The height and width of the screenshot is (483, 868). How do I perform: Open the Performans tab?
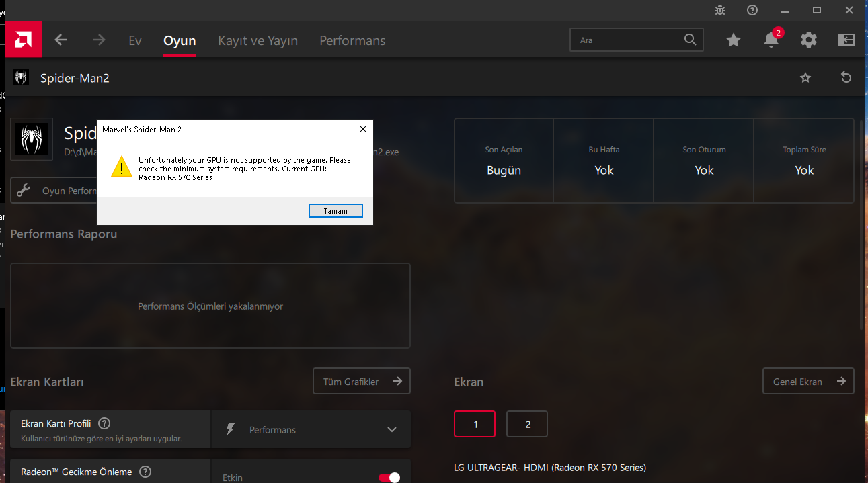coord(352,40)
